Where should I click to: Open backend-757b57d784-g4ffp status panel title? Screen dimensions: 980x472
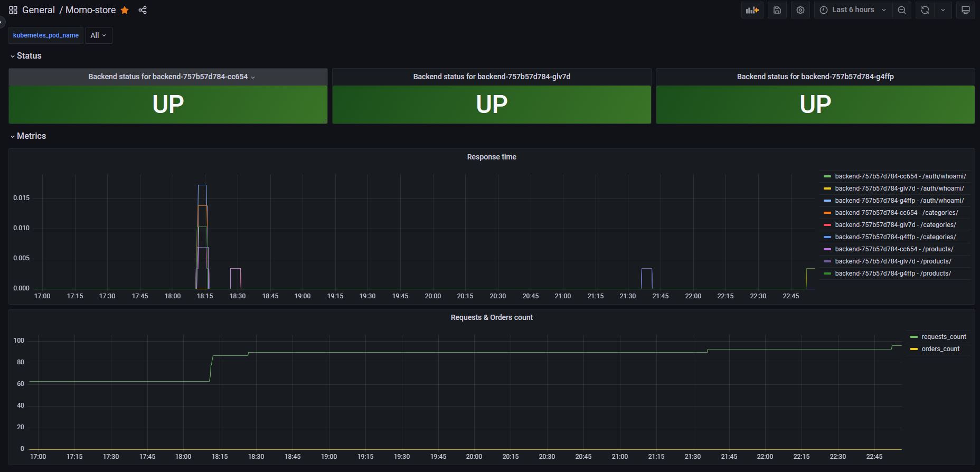815,77
